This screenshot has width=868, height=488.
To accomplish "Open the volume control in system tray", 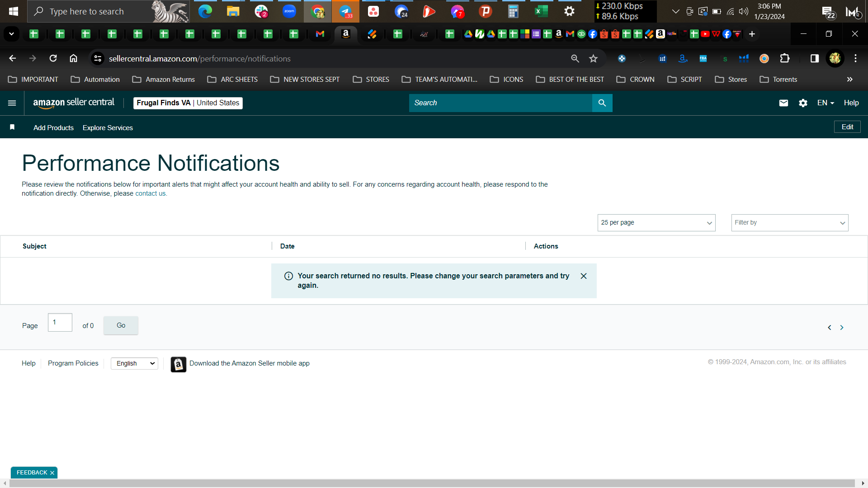I will click(x=743, y=11).
